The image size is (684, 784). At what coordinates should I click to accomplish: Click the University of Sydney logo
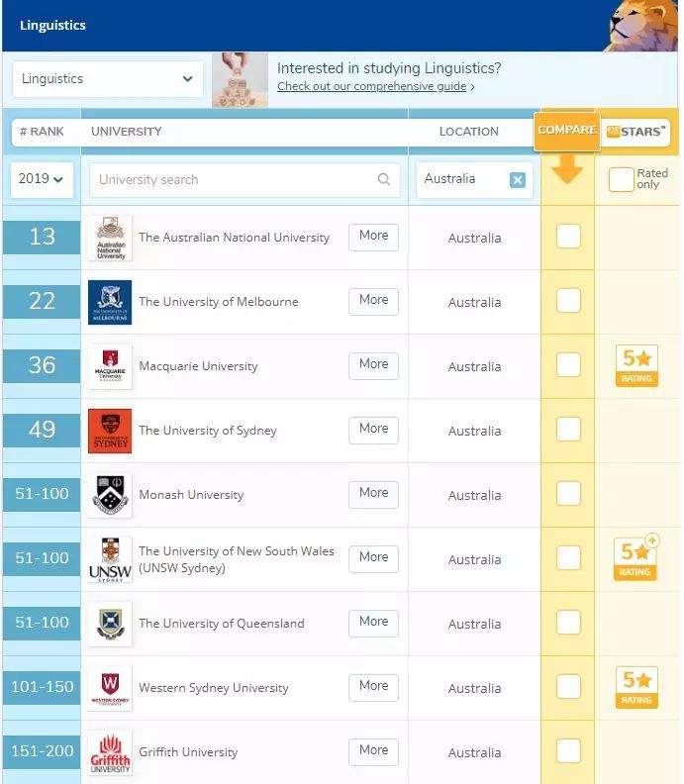pyautogui.click(x=110, y=431)
